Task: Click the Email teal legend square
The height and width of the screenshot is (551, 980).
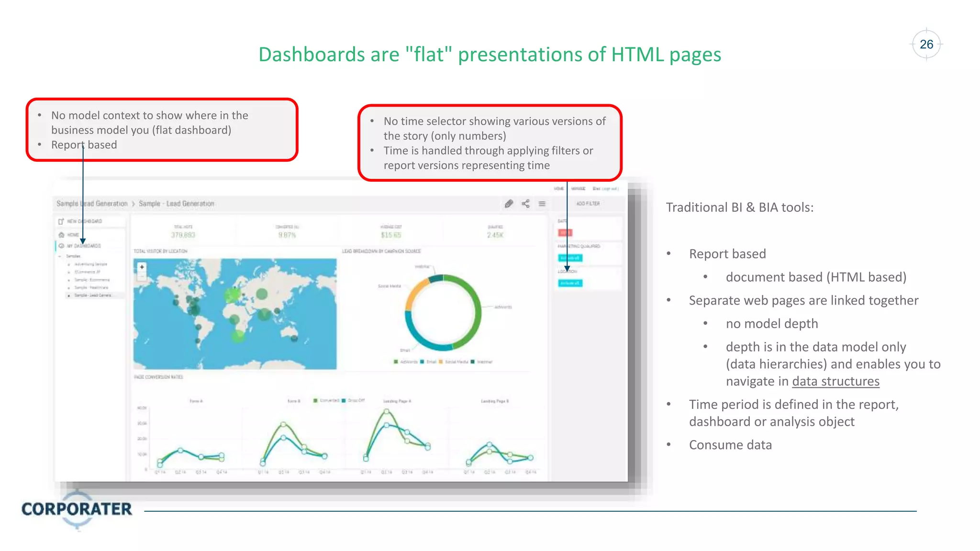Action: [x=422, y=362]
